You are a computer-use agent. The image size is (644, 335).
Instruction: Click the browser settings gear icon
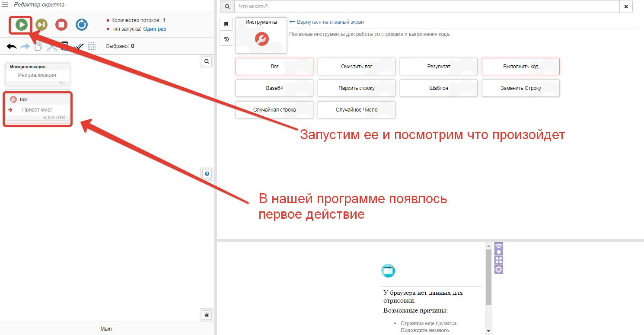coord(499,269)
